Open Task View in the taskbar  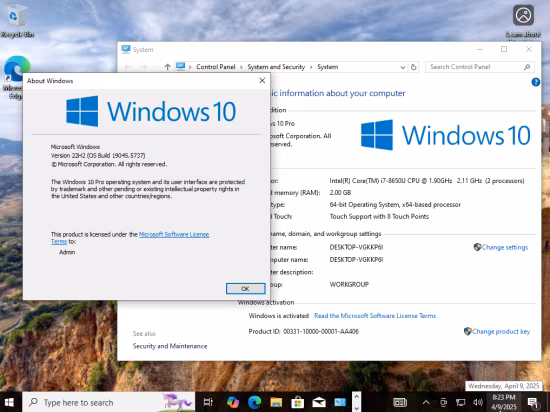tap(208, 402)
